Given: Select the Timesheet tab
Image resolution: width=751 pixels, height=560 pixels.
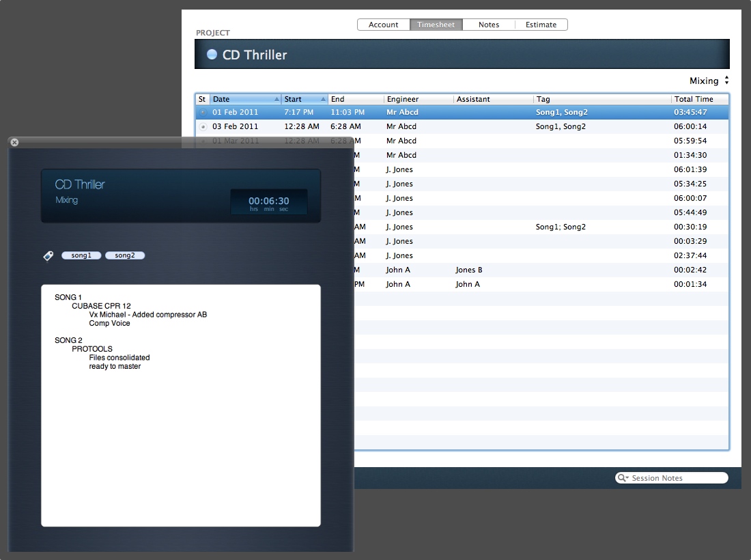Looking at the screenshot, I should point(436,25).
